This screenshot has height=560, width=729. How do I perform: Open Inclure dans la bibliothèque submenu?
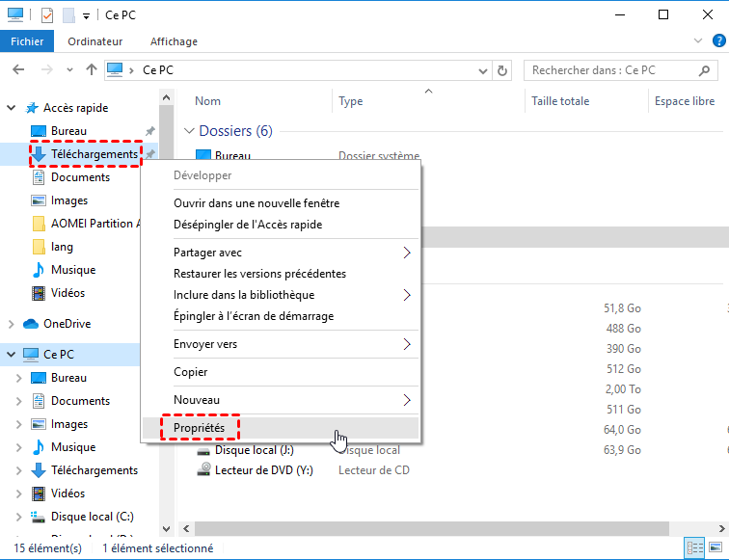tap(281, 295)
